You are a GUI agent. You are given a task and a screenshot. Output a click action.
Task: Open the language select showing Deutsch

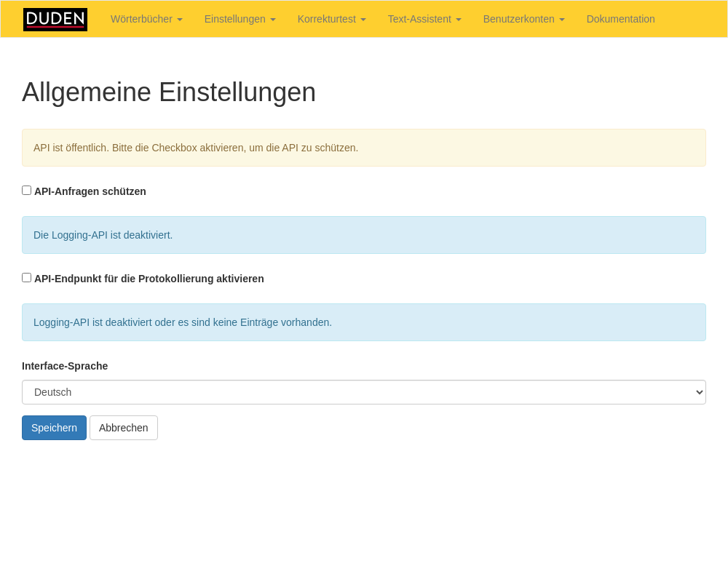pos(363,392)
